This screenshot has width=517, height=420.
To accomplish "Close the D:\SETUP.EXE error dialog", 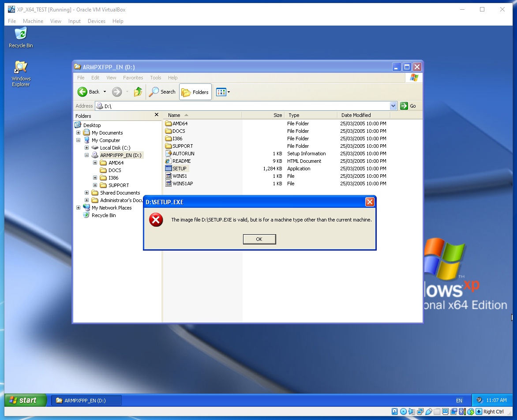I will tap(370, 202).
